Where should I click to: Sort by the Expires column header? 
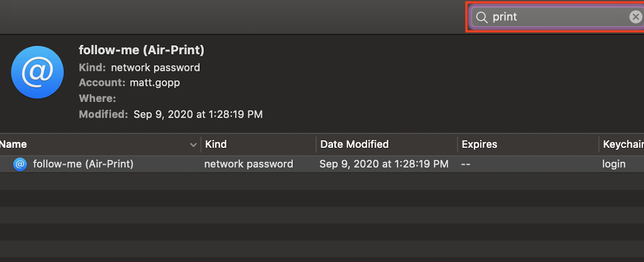(479, 144)
